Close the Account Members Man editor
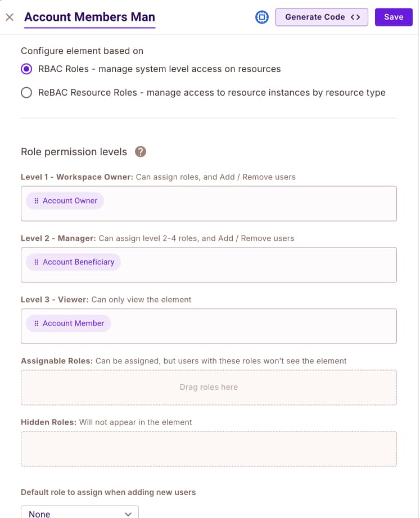The image size is (420, 518). click(x=10, y=17)
